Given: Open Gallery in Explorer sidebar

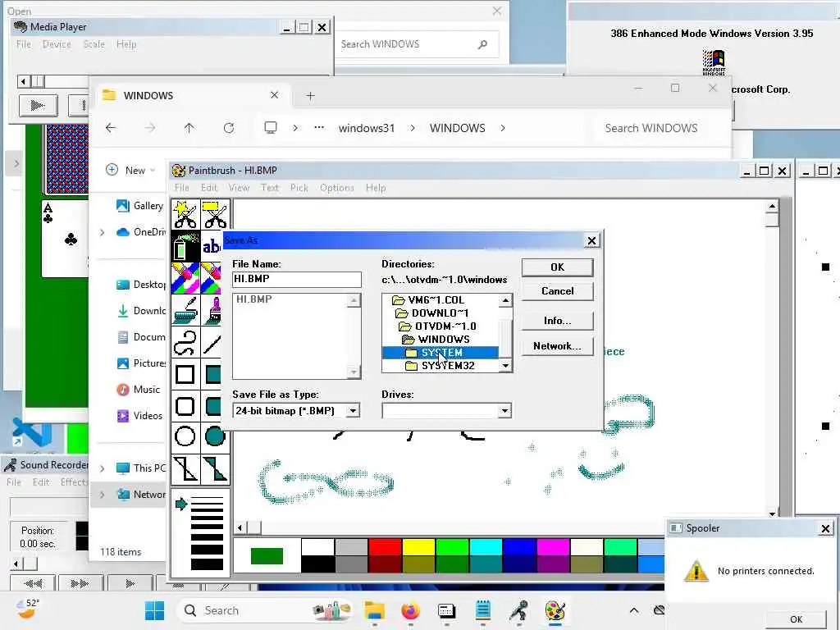Looking at the screenshot, I should pos(140,206).
